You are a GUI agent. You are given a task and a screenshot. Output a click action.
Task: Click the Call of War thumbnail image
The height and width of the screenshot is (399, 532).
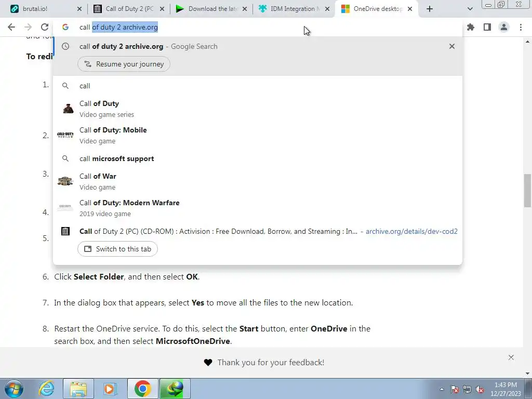65,181
